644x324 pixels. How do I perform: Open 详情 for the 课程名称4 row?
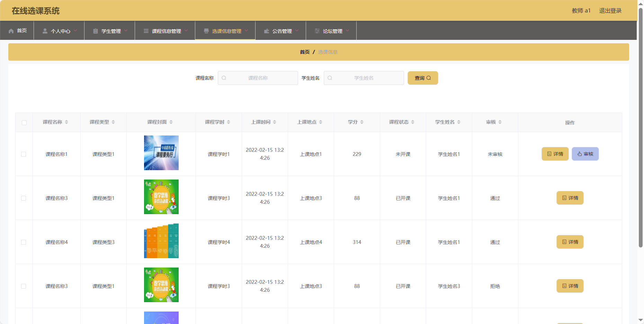coord(570,242)
